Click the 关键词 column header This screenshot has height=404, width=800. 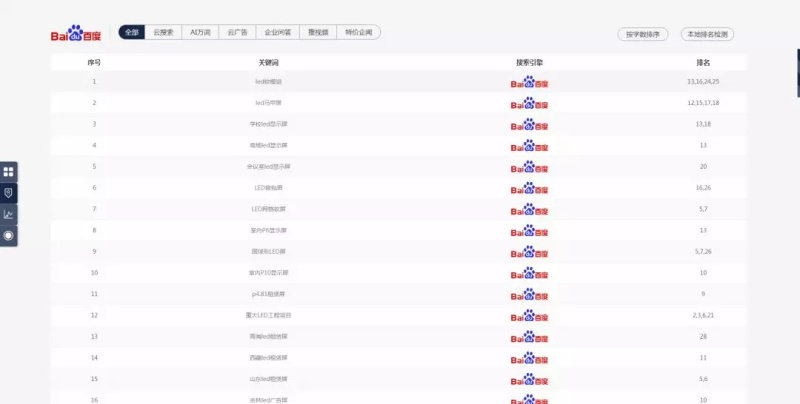coord(268,62)
